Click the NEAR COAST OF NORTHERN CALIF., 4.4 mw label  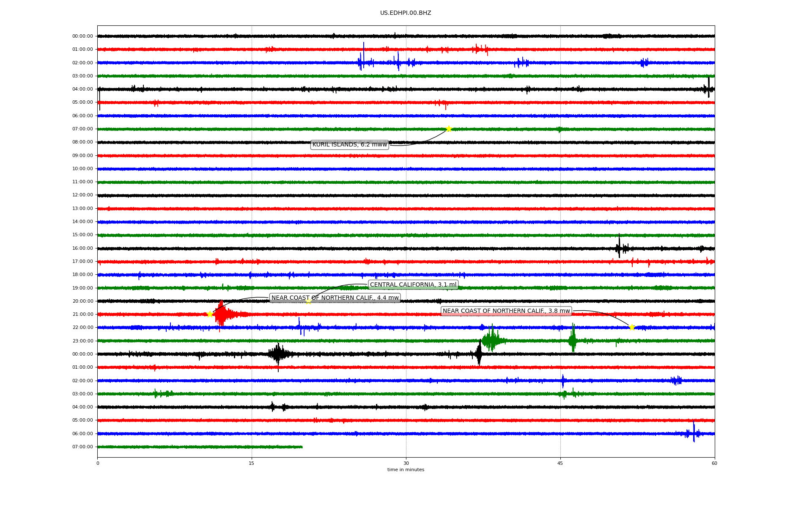(335, 298)
